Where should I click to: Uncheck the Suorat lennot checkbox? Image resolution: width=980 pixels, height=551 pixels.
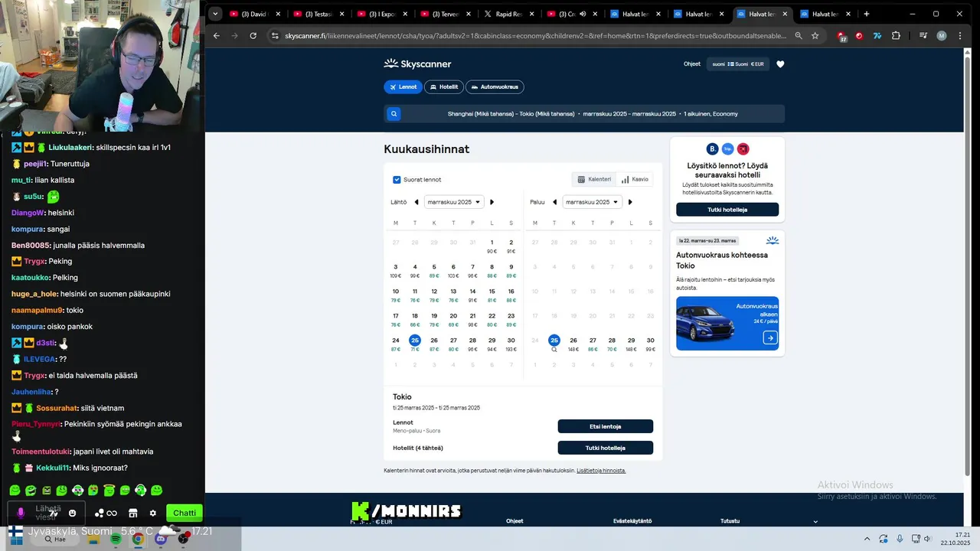[x=397, y=180]
